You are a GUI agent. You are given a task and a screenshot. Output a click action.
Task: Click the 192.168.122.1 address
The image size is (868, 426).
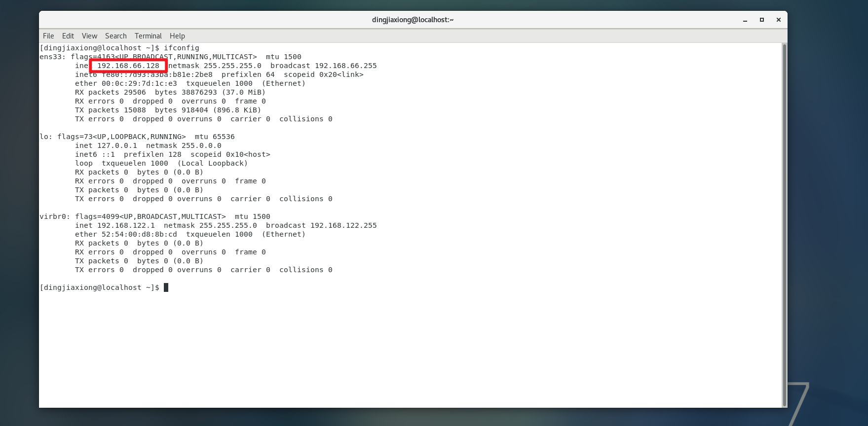pos(126,225)
